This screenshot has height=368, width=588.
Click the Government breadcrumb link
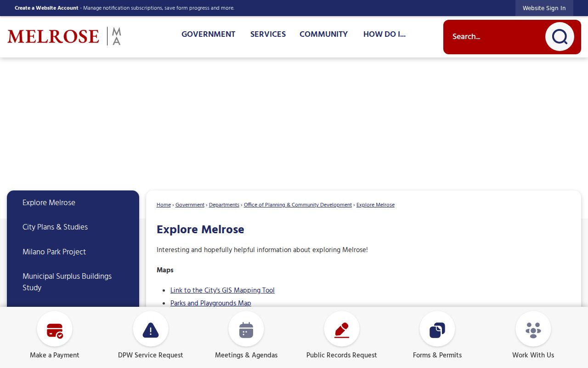(x=190, y=205)
